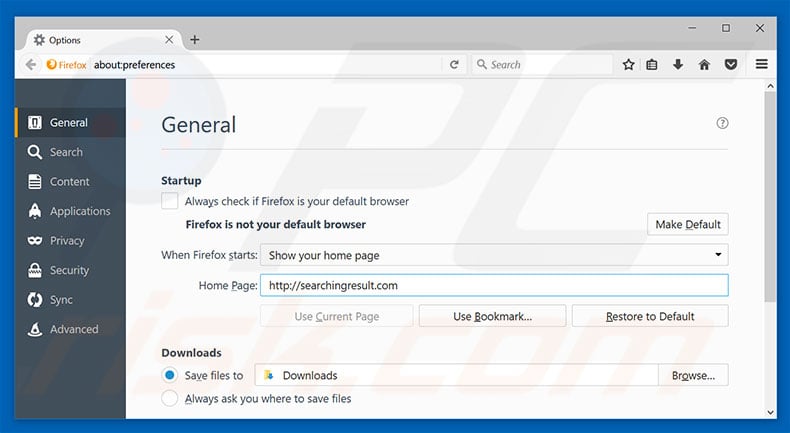
Task: Click the magnifier icon in search box
Action: pos(482,65)
